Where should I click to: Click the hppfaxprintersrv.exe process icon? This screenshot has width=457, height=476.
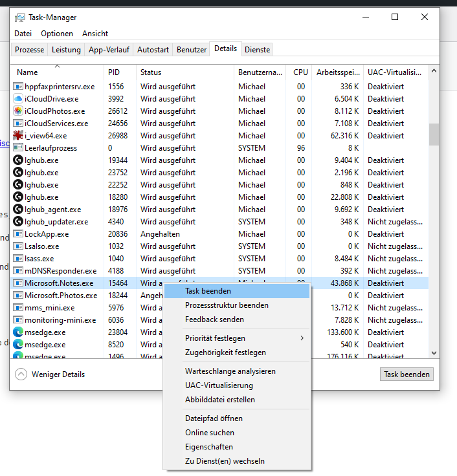point(18,87)
